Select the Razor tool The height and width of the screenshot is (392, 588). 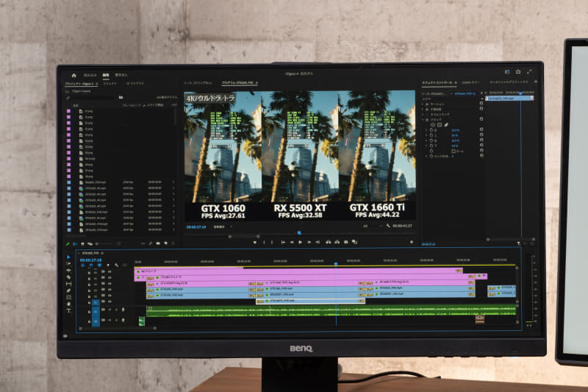click(x=68, y=277)
